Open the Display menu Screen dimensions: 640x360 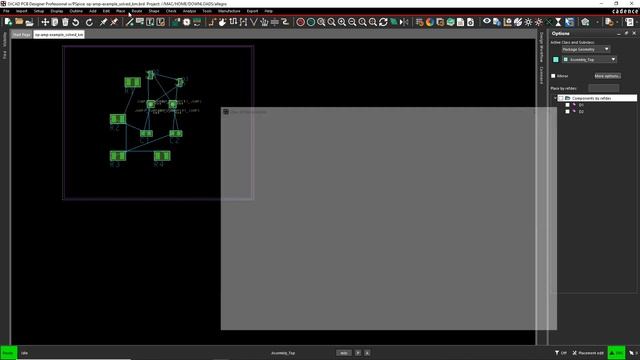tap(57, 11)
